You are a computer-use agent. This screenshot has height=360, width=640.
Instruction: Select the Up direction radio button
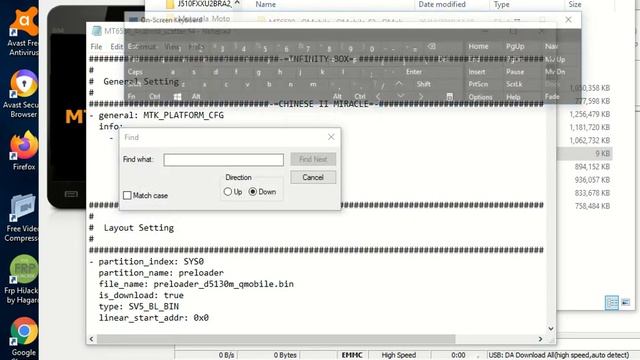[228, 192]
